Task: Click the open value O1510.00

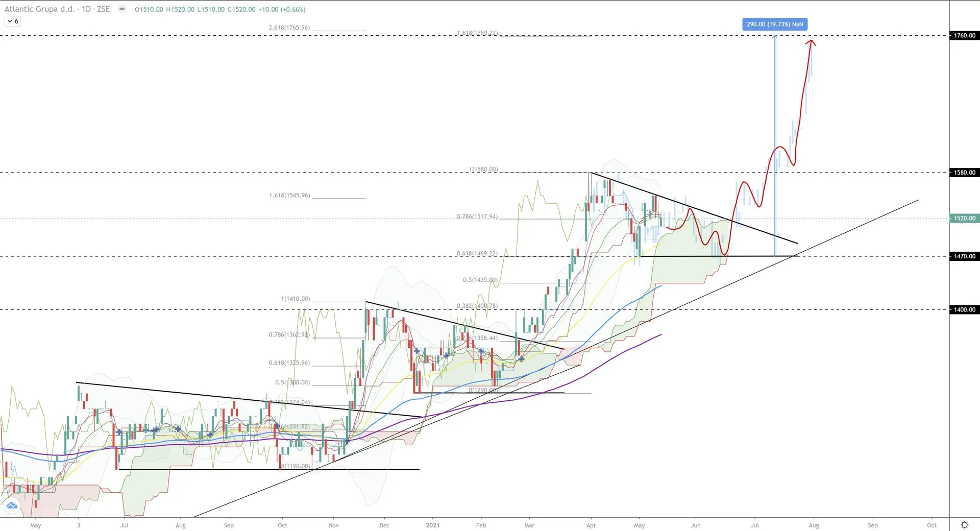Action: coord(149,10)
